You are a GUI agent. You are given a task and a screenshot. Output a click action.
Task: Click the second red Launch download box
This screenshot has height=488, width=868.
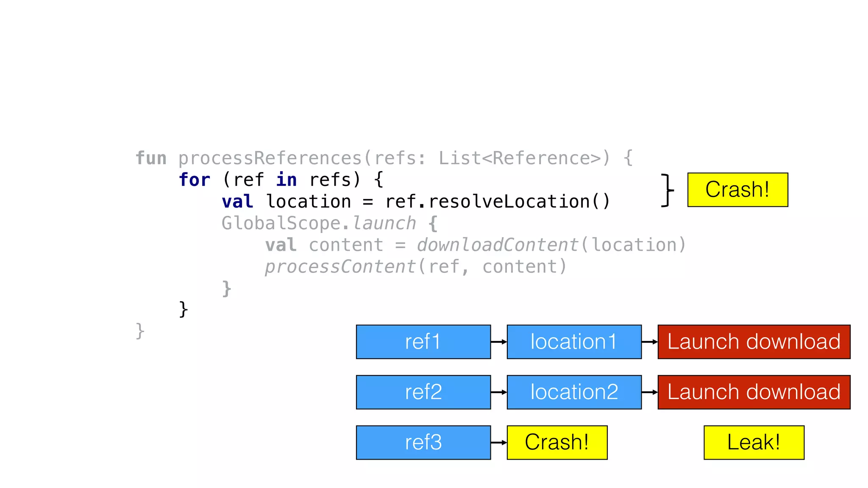pos(754,392)
